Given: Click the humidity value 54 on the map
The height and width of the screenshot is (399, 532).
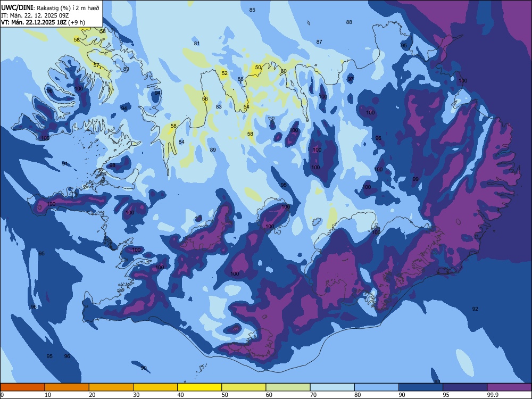Looking at the screenshot, I should (x=246, y=106).
